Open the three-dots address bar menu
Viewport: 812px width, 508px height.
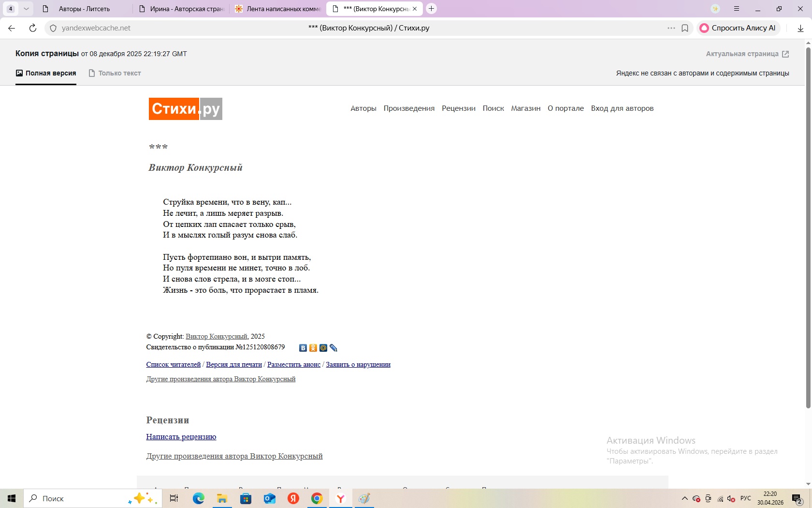pyautogui.click(x=671, y=28)
